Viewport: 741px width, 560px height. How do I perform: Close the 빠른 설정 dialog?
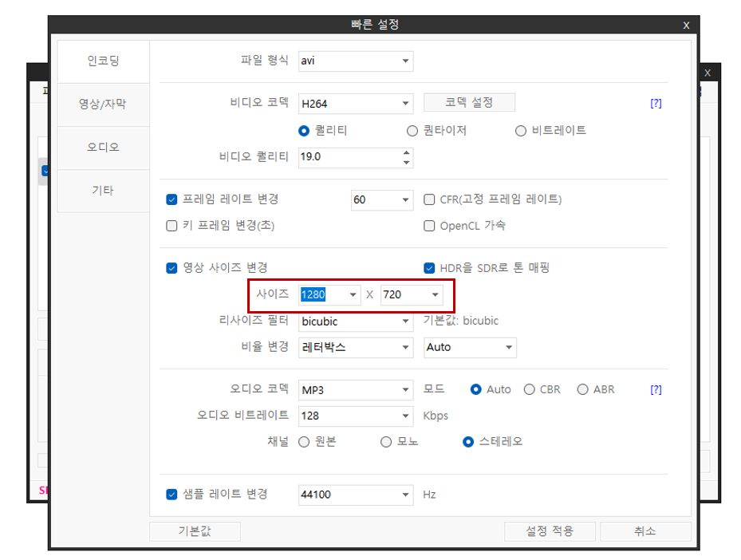click(686, 25)
